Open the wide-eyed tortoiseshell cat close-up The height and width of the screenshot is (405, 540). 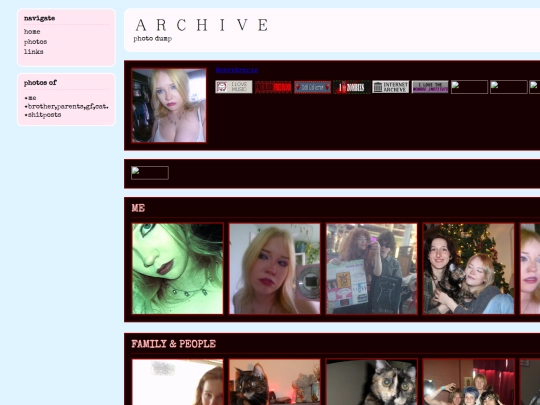coord(372,382)
